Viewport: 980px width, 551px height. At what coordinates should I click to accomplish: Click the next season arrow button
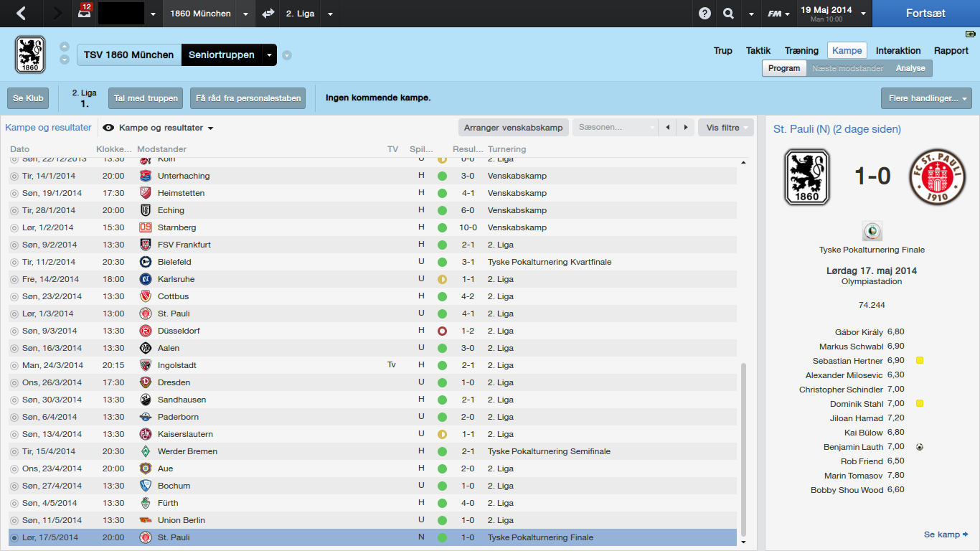(x=686, y=128)
